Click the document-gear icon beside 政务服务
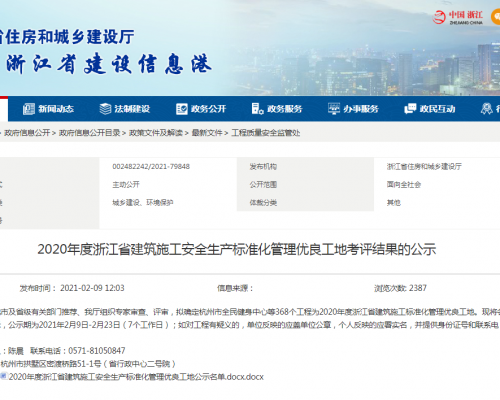500x400 pixels. coord(257,109)
